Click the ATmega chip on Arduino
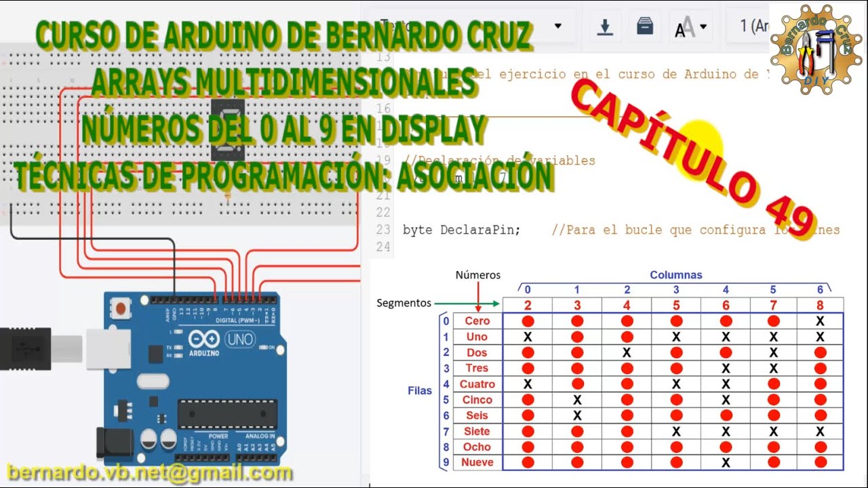This screenshot has height=488, width=868. point(228,414)
